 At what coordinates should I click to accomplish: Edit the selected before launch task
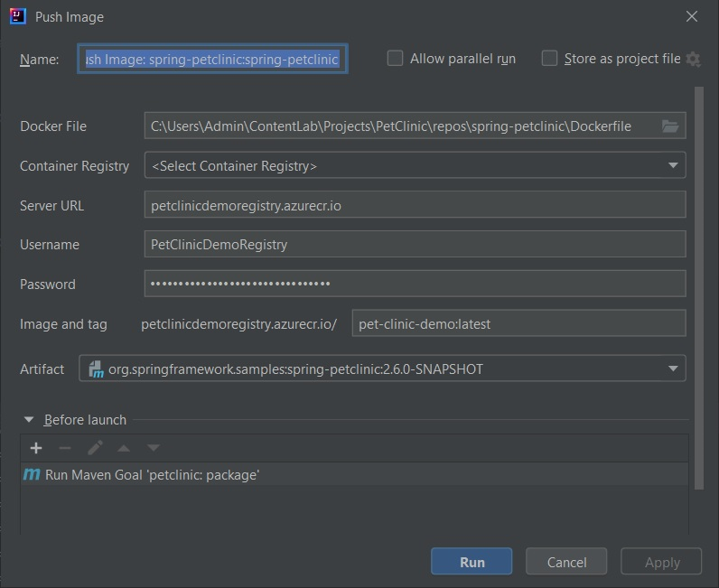point(95,448)
